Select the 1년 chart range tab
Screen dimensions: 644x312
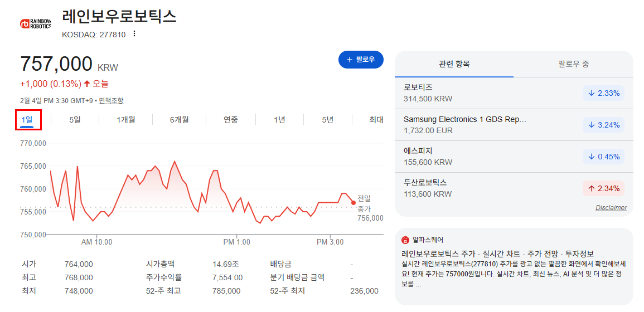pyautogui.click(x=279, y=120)
